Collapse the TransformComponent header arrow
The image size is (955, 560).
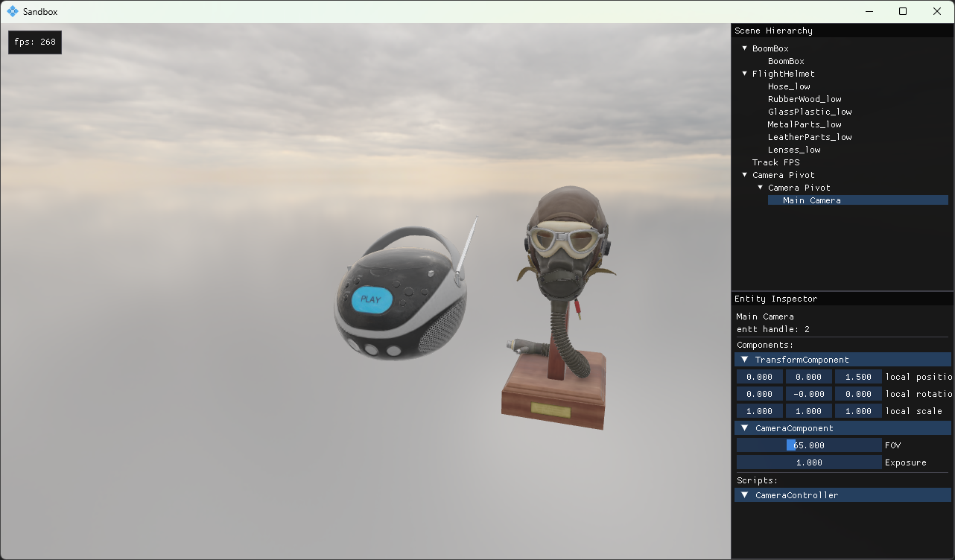[744, 360]
